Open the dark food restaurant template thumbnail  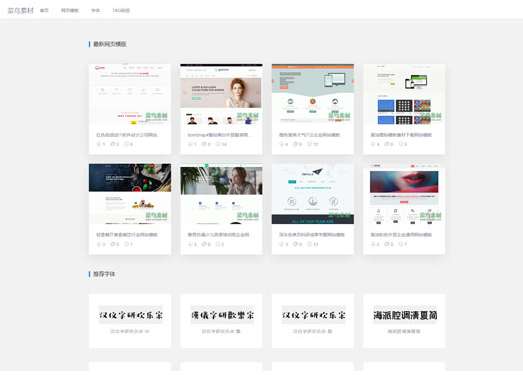(x=130, y=194)
